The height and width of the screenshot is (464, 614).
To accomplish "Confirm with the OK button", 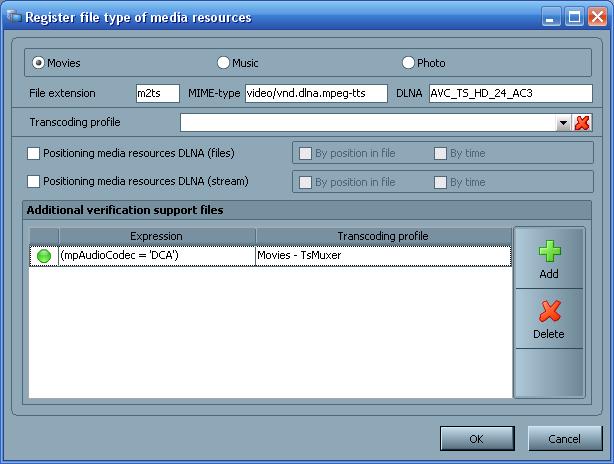I will pos(477,439).
